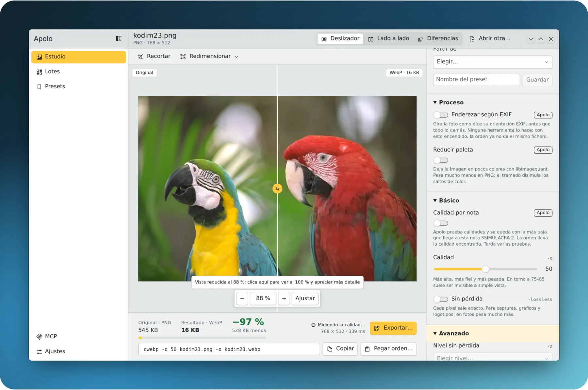The height and width of the screenshot is (390, 588).
Task: Click Pegar orden… button
Action: (388, 349)
